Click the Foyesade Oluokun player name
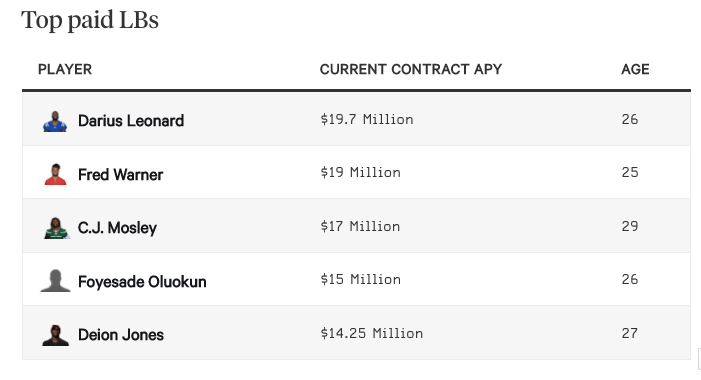This screenshot has height=380, width=701. tap(142, 282)
